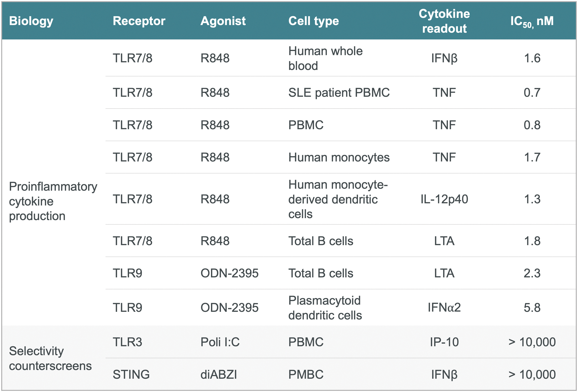Click the Cytokine readout header
578x392 pixels.
click(444, 21)
